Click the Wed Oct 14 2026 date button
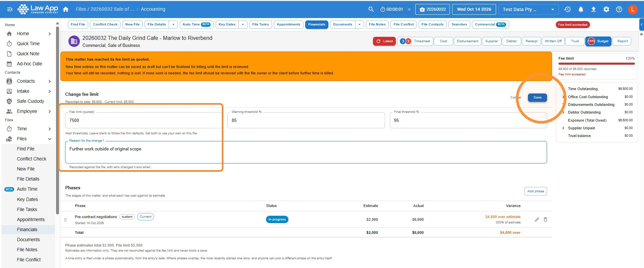 coord(474,9)
